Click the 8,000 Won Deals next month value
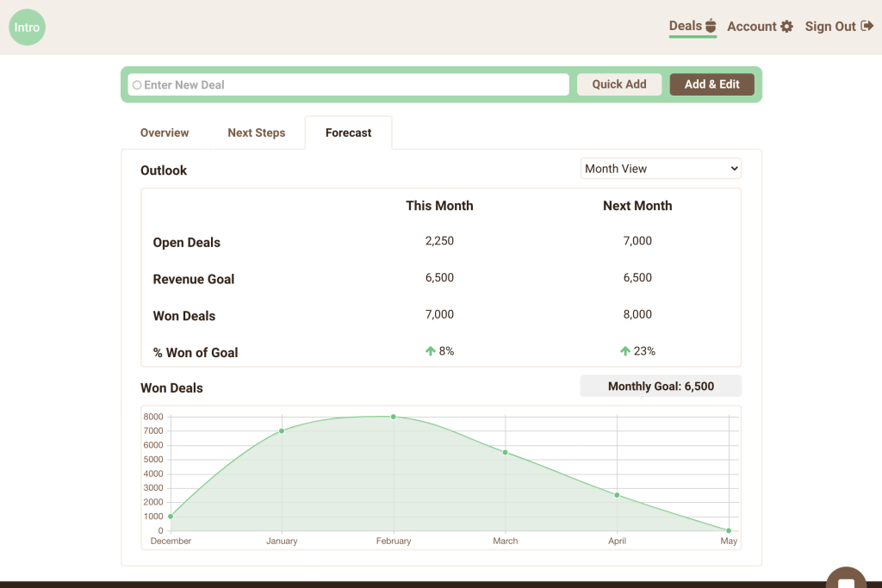Screen dimensions: 882x588 [637, 314]
